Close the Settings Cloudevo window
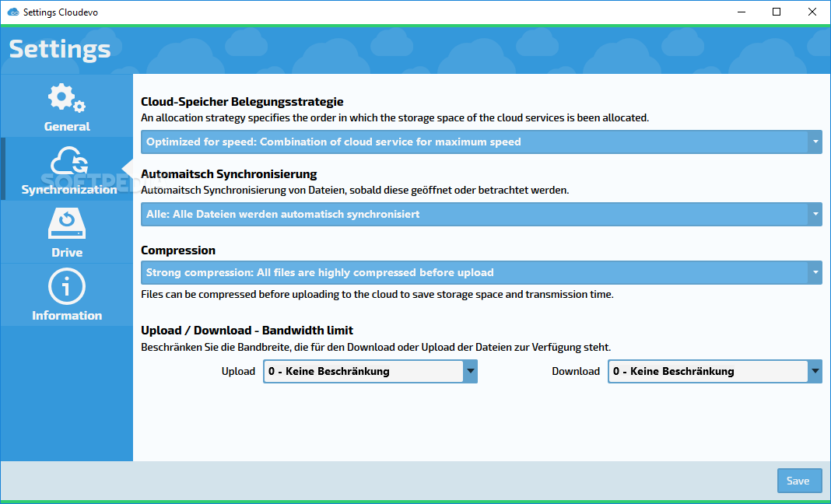This screenshot has width=831, height=504. (x=812, y=12)
